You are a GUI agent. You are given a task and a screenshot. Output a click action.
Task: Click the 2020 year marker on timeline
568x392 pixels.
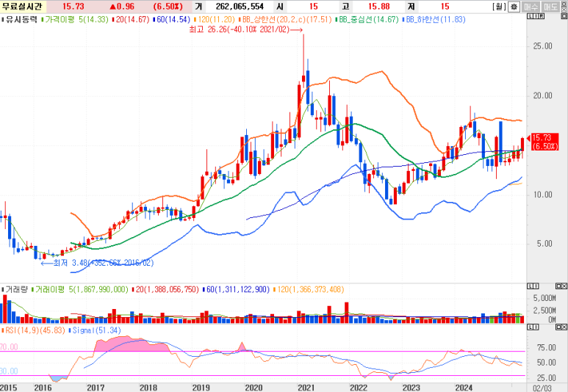coord(254,388)
